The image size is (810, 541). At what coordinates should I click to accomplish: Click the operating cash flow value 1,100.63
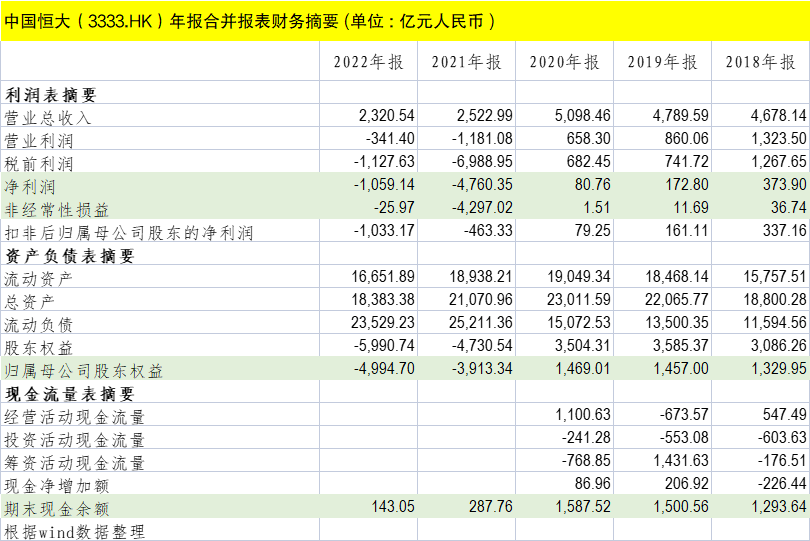tap(583, 414)
